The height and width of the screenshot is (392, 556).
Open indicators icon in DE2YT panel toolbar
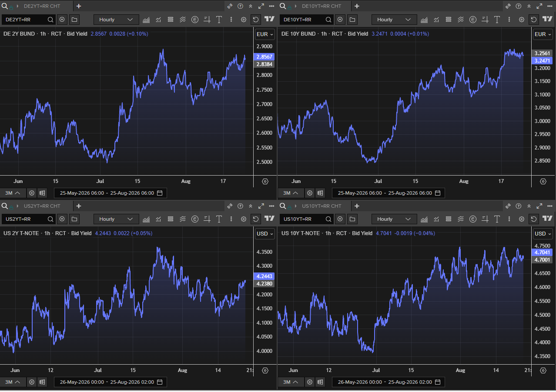point(158,20)
